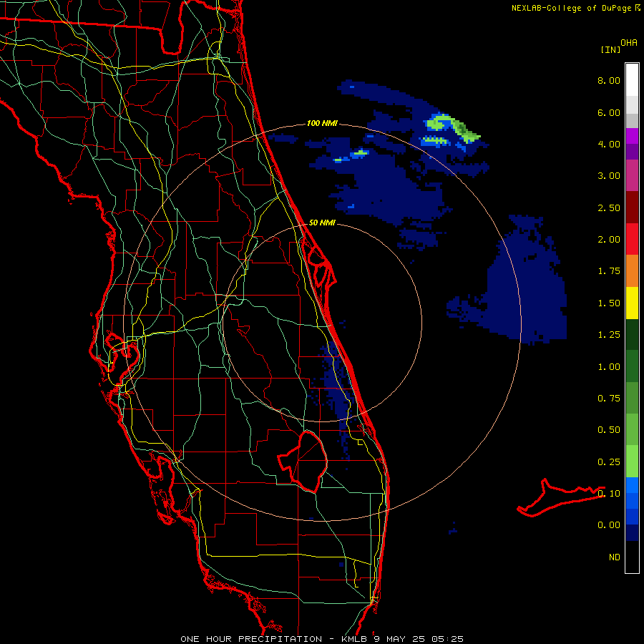Pick the darkest green swatch below yellow

632,334
